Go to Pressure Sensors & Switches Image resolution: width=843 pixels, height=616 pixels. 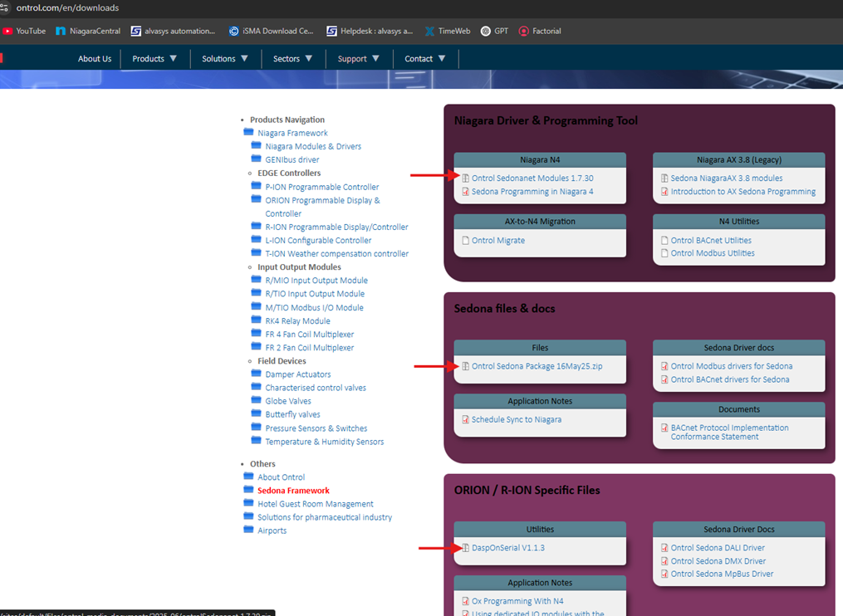(316, 428)
